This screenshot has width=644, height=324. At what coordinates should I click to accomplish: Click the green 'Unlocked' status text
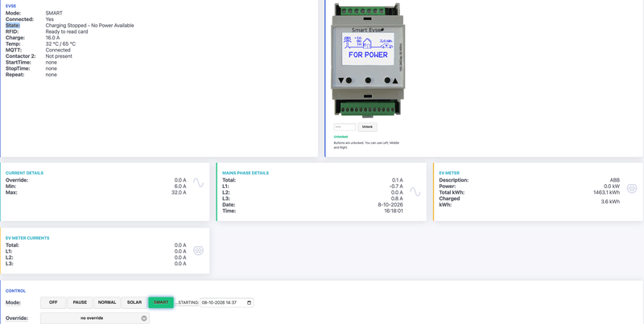pyautogui.click(x=341, y=137)
